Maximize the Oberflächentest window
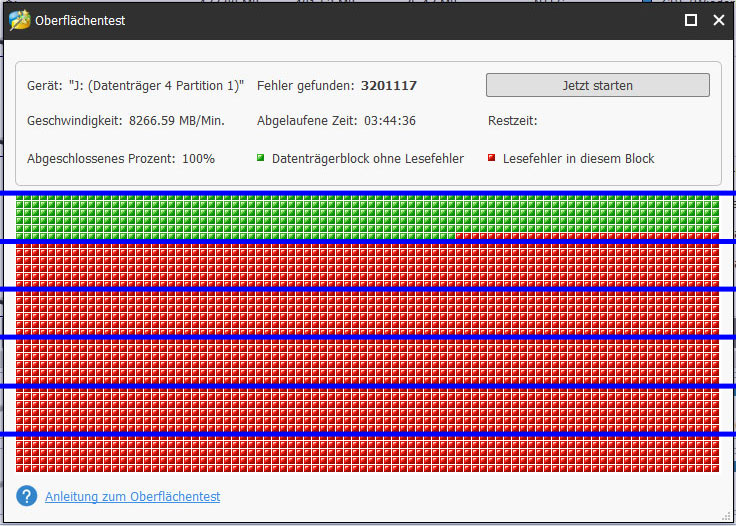Viewport: 736px width, 526px height. click(690, 20)
